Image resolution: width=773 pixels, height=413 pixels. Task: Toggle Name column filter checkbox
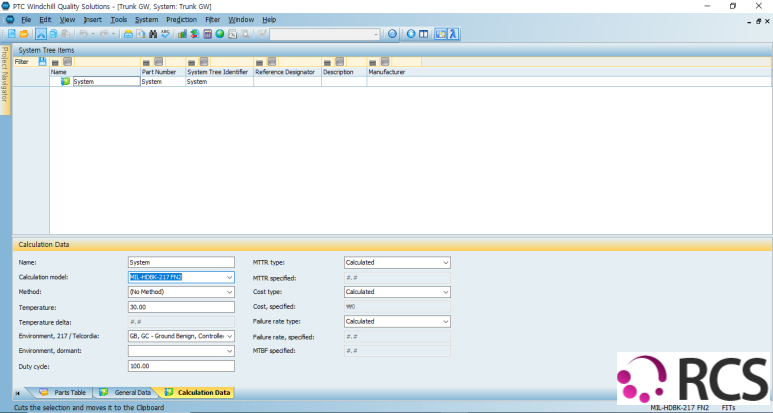pyautogui.click(x=68, y=62)
